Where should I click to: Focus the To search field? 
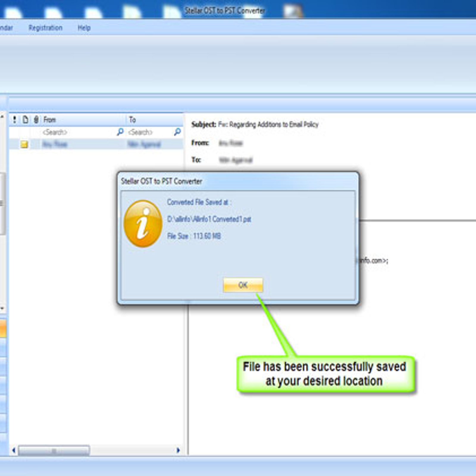150,132
